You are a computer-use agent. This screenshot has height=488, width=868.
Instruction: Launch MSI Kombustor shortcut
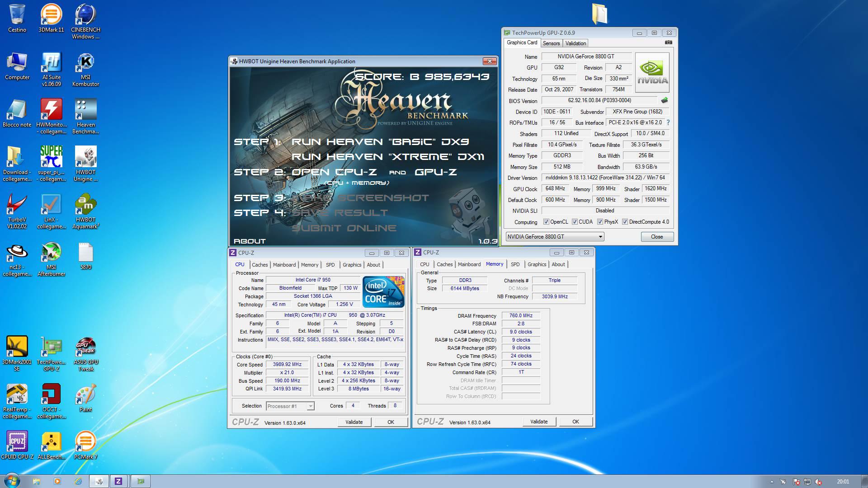(85, 69)
